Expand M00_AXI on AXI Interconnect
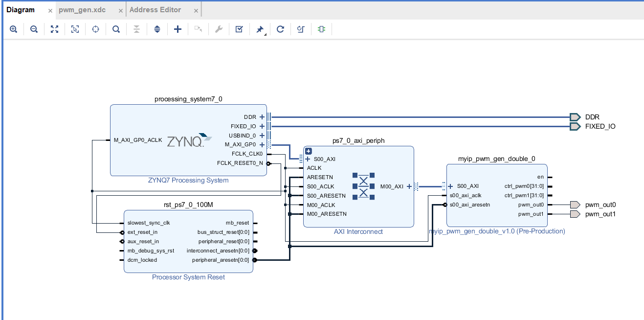 point(409,186)
